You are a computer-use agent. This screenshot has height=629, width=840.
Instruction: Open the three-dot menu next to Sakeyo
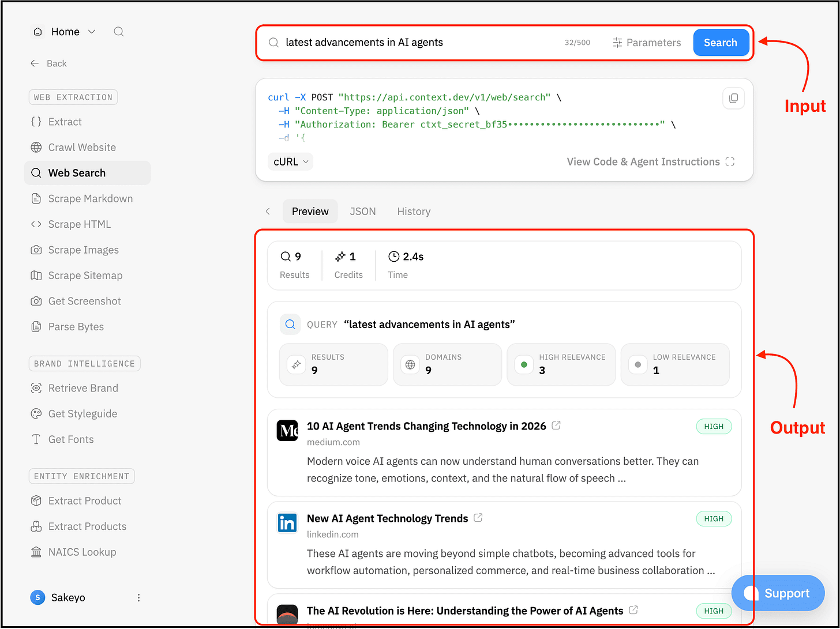tap(138, 598)
